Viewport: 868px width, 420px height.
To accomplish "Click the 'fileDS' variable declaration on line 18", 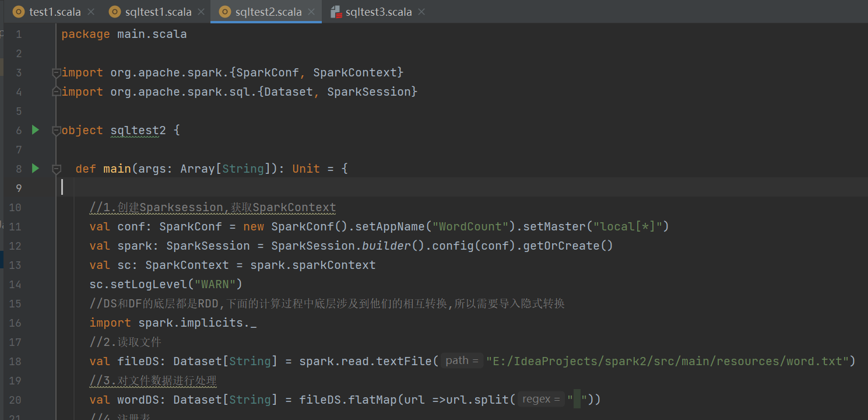I will 138,361.
